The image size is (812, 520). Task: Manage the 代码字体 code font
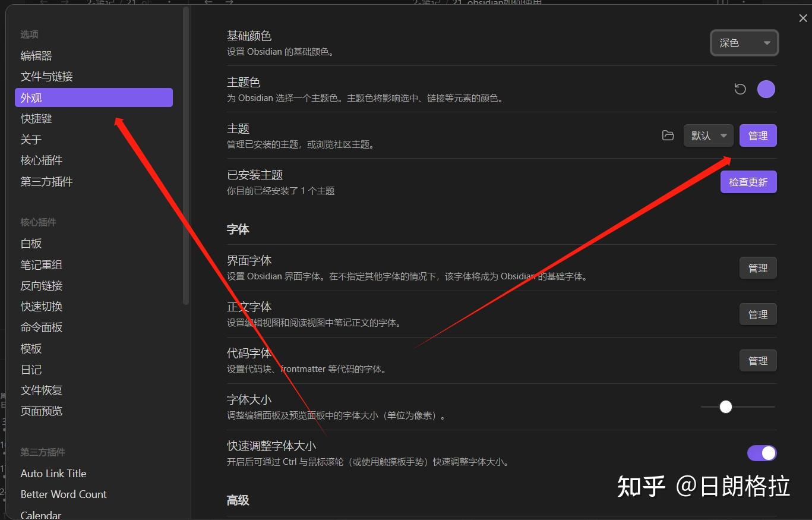tap(758, 360)
